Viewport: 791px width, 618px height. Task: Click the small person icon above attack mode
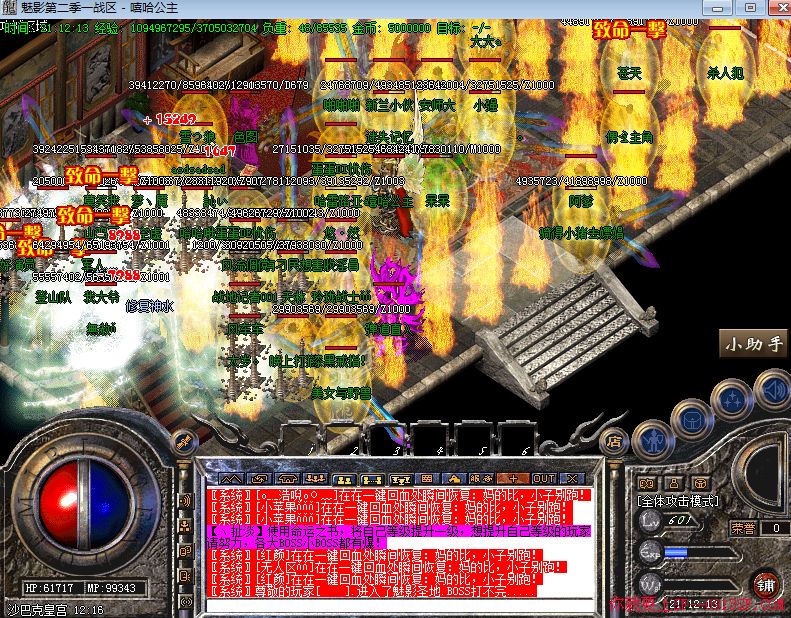click(x=673, y=483)
